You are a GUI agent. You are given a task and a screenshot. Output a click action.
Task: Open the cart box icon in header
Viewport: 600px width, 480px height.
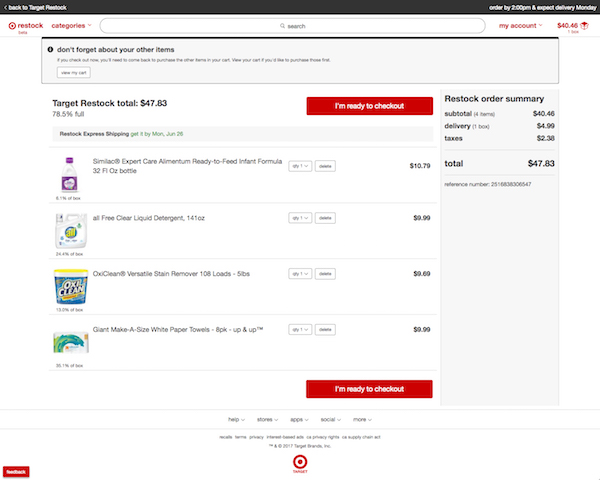[x=584, y=26]
